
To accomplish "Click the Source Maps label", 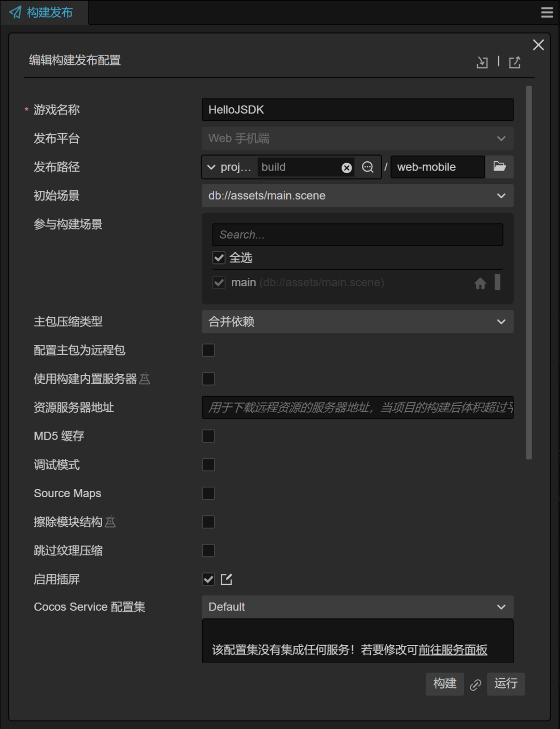I will 67,493.
